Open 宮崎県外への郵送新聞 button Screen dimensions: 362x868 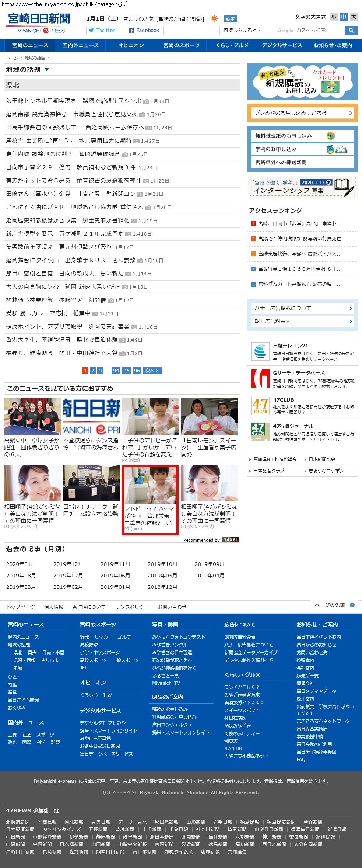303,162
